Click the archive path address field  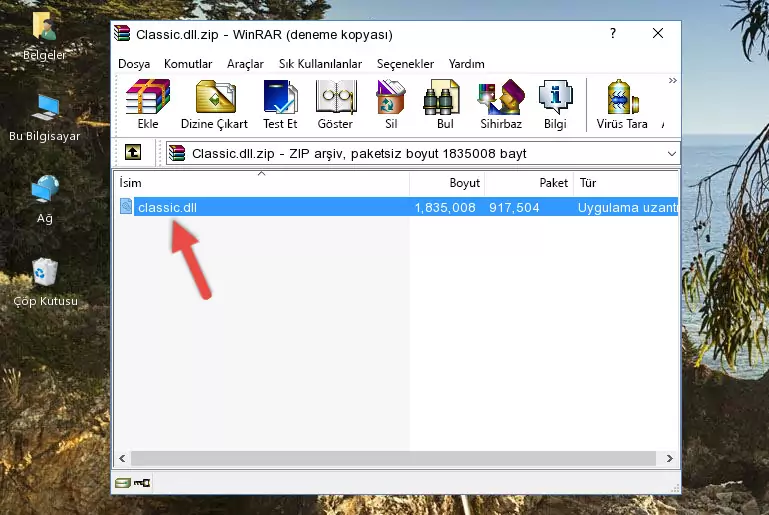click(x=422, y=154)
